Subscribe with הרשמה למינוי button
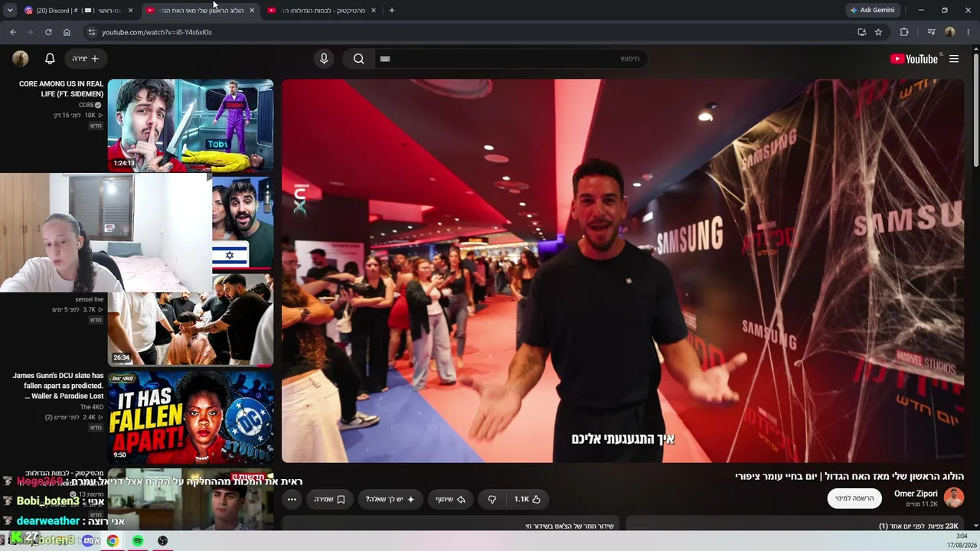 854,498
